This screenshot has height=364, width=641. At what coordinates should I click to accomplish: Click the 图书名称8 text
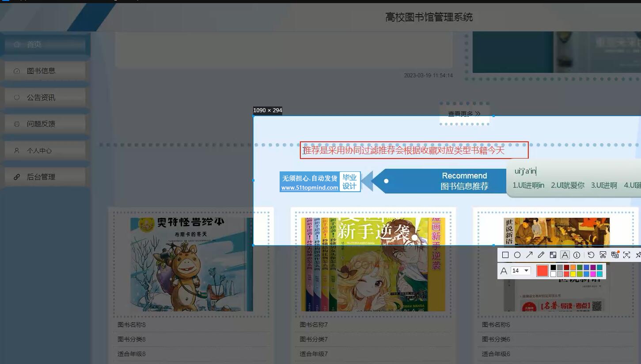pos(132,325)
